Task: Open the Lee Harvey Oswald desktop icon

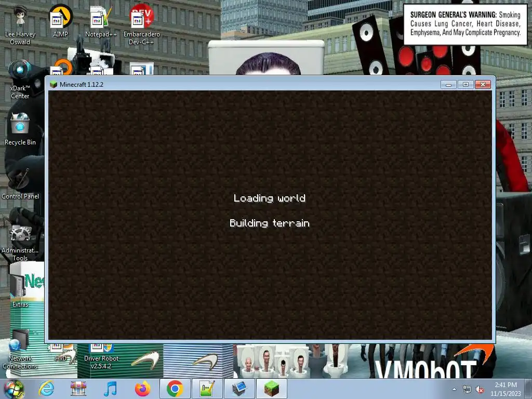Action: [x=20, y=25]
